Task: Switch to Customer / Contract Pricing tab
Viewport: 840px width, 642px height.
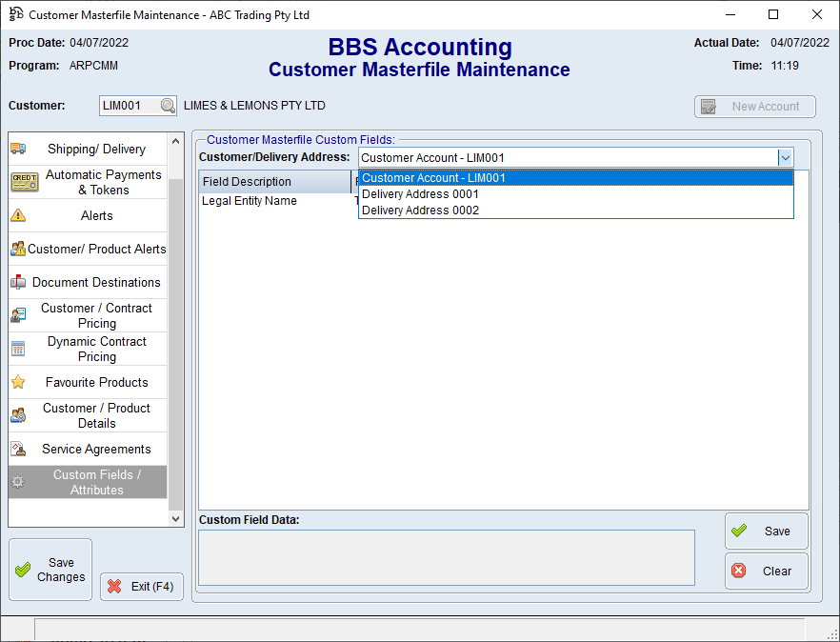Action: [x=96, y=315]
